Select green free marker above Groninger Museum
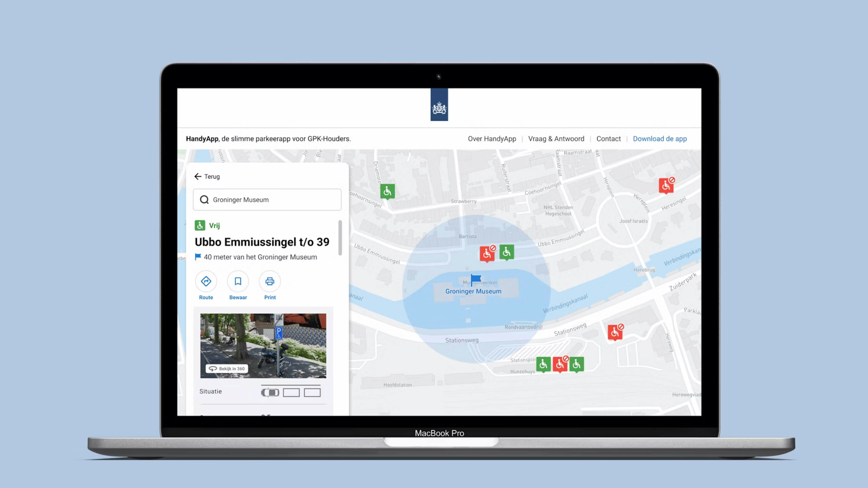 click(506, 252)
